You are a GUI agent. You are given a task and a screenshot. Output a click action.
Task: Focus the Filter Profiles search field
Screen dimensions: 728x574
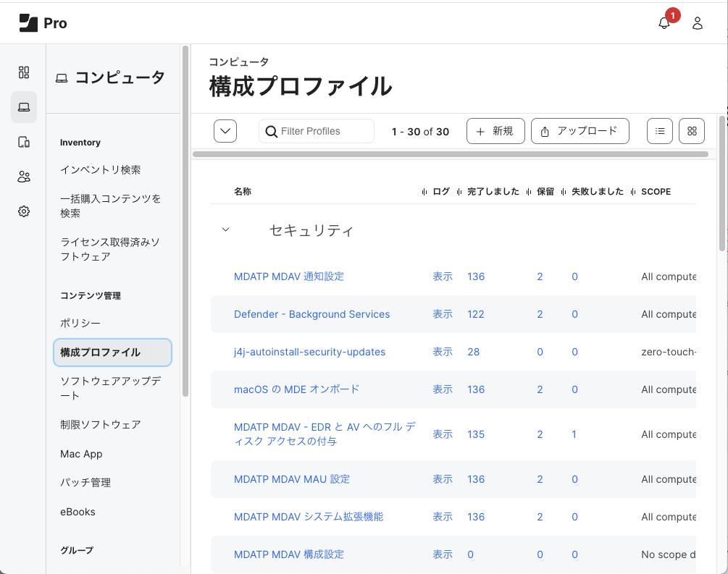[322, 131]
